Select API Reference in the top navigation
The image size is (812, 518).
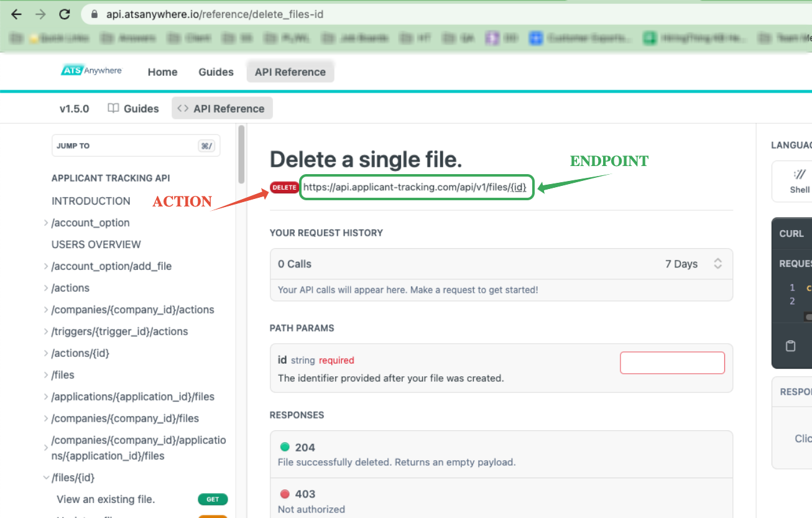pos(290,72)
